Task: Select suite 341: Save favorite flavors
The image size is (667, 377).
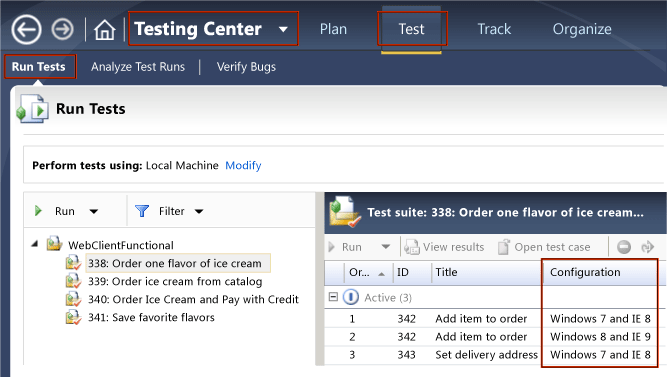Action: (151, 317)
